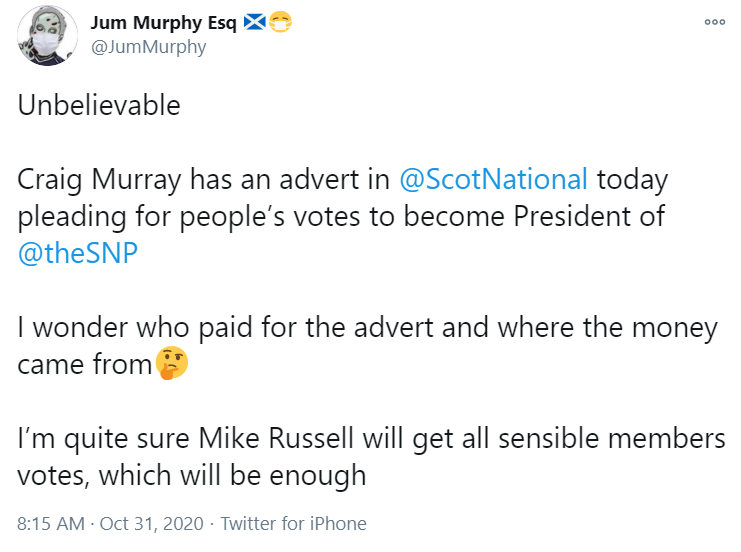
Task: Click the word President in the tweet text
Action: (570, 216)
